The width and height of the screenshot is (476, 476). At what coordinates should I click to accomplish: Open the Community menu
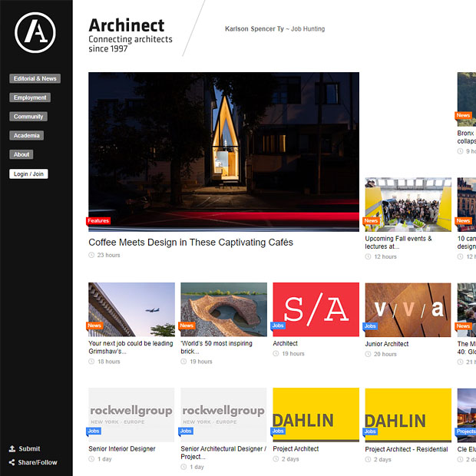coord(28,117)
